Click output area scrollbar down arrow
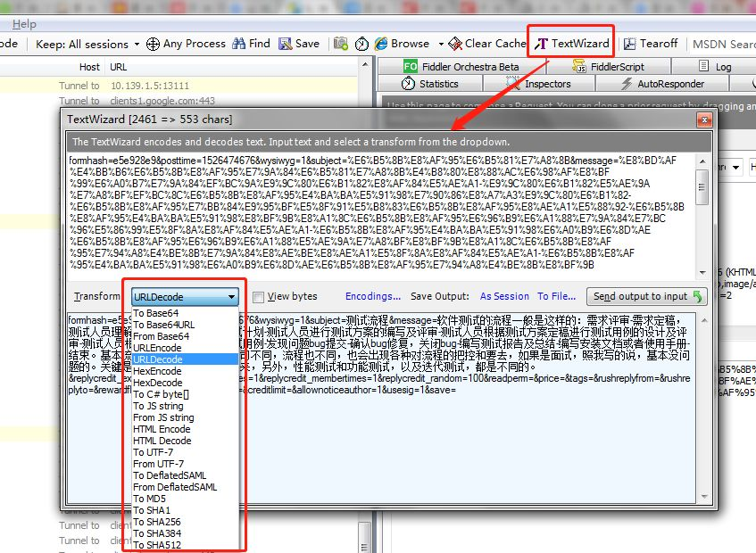Viewport: 756px width, 553px height. (704, 497)
